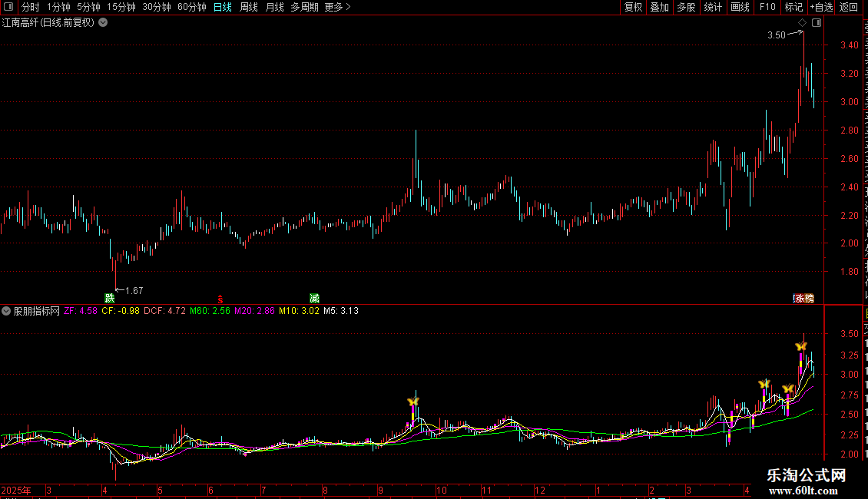Click the ZF: 4.58 indicator value
868x499 pixels.
tap(80, 311)
